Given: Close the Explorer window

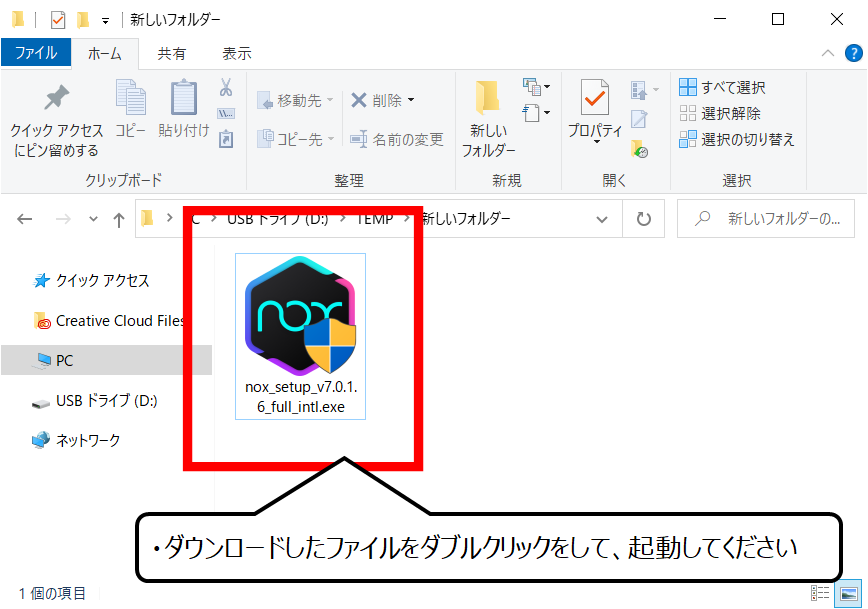Looking at the screenshot, I should [x=837, y=19].
